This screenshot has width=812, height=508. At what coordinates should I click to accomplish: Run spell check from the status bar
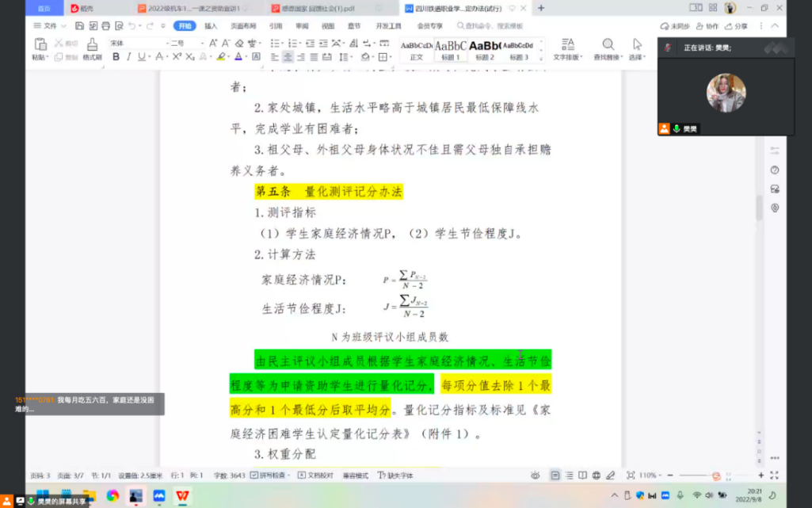(267, 476)
